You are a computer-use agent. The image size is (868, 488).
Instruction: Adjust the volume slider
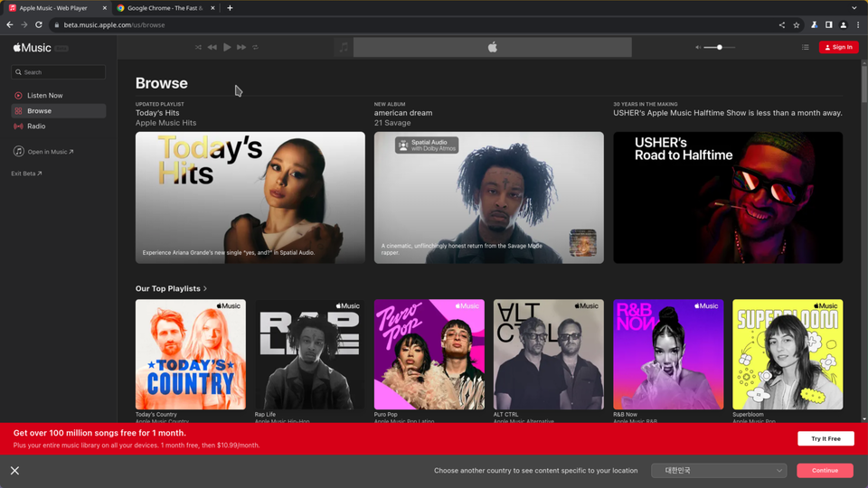pyautogui.click(x=719, y=48)
